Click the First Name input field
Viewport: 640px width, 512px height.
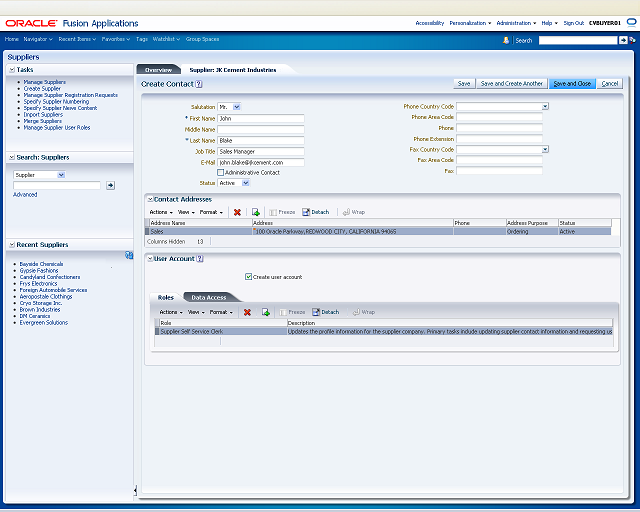tap(261, 118)
